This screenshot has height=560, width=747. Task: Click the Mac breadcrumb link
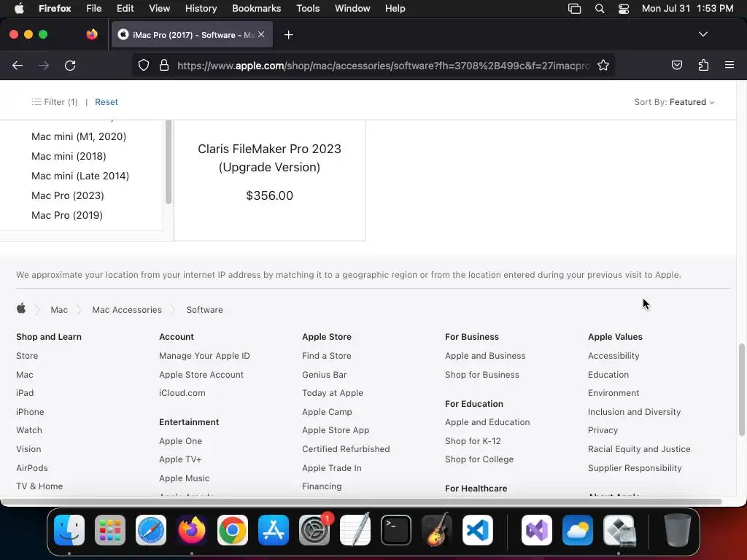click(59, 309)
